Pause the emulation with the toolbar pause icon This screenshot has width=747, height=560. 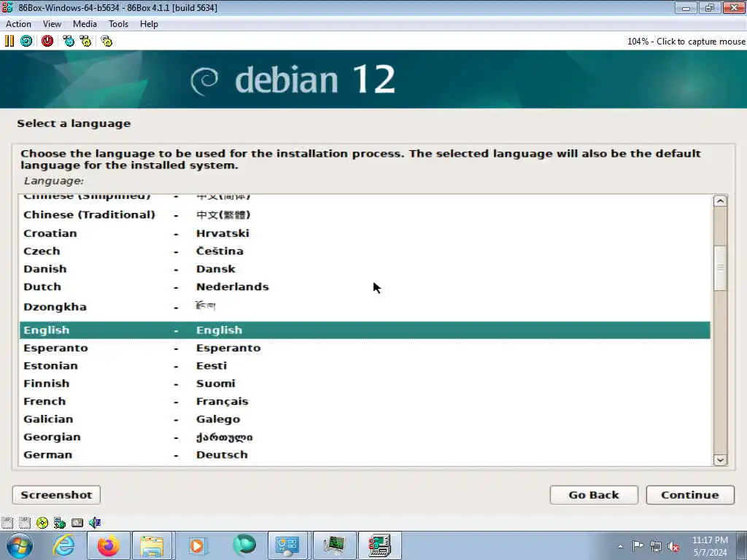pyautogui.click(x=9, y=41)
